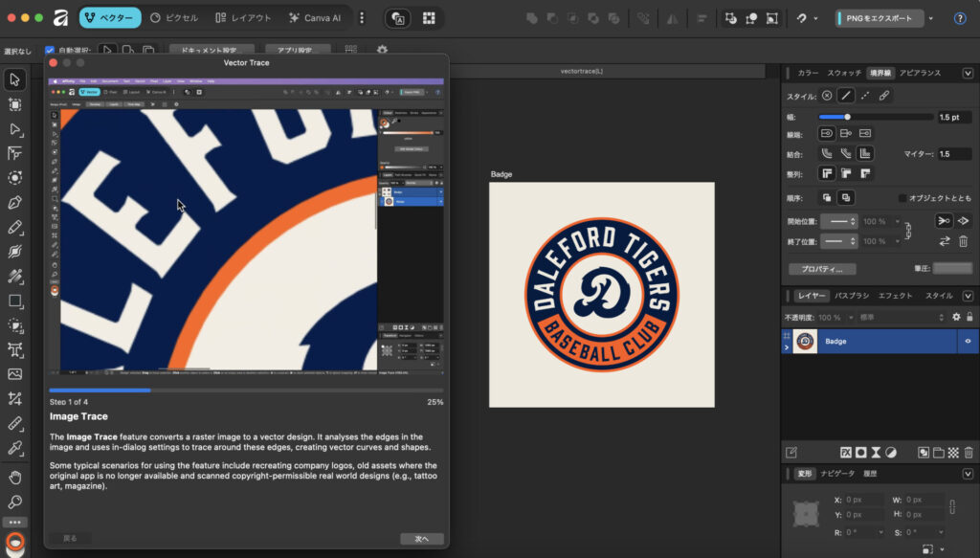Switch to the ピクセル workspace tab
This screenshot has width=980, height=558.
pos(175,18)
